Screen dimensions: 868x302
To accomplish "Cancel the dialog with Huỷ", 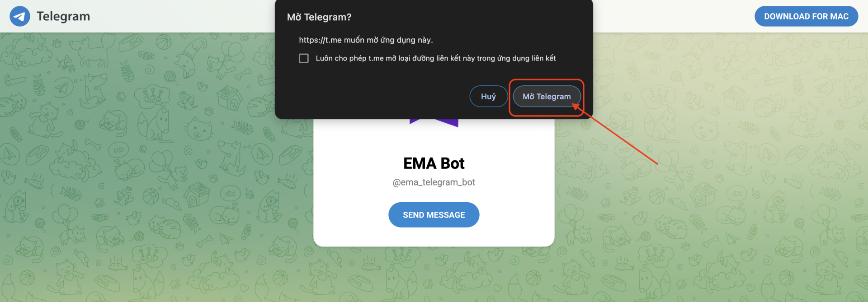I will [488, 96].
